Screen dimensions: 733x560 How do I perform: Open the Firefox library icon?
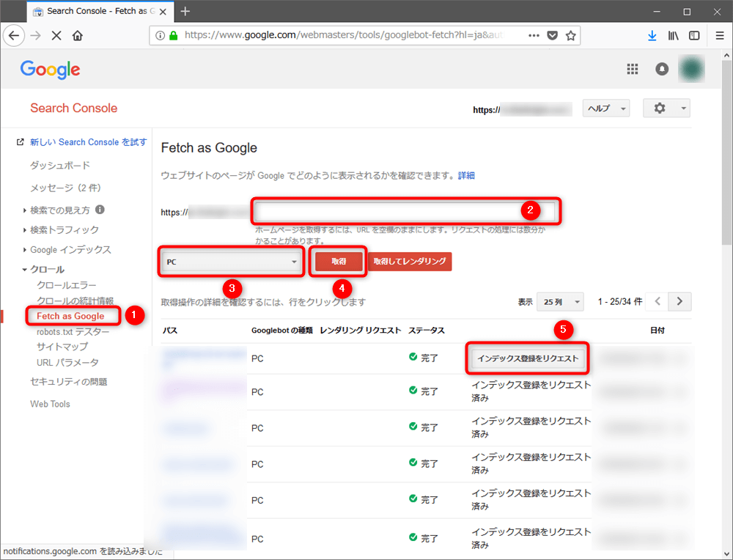click(673, 35)
